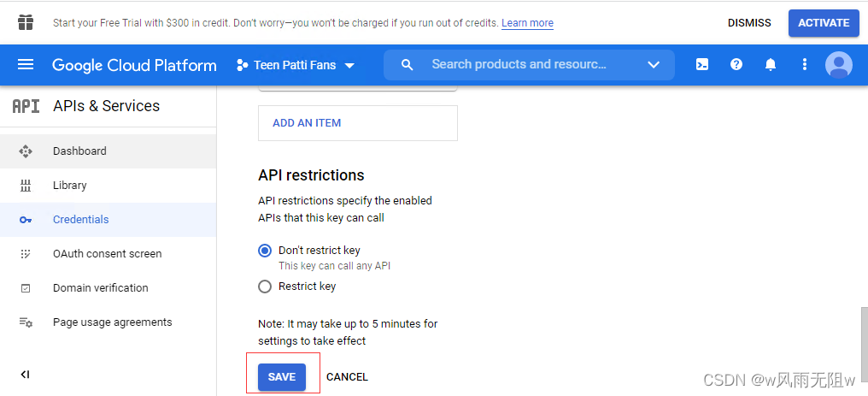This screenshot has width=868, height=396.
Task: Follow the Learn more link
Action: click(x=527, y=23)
